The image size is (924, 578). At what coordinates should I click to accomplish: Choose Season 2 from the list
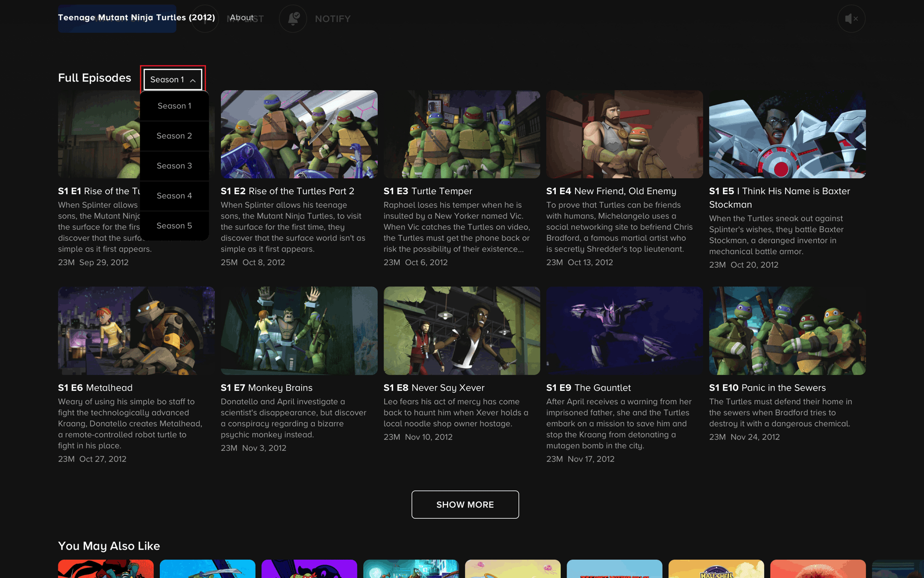174,136
